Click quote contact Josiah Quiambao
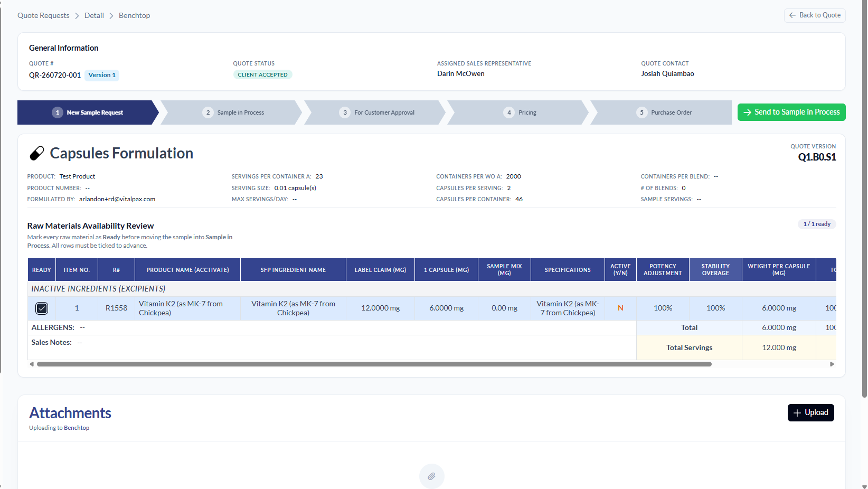This screenshot has width=868, height=489. click(x=667, y=73)
